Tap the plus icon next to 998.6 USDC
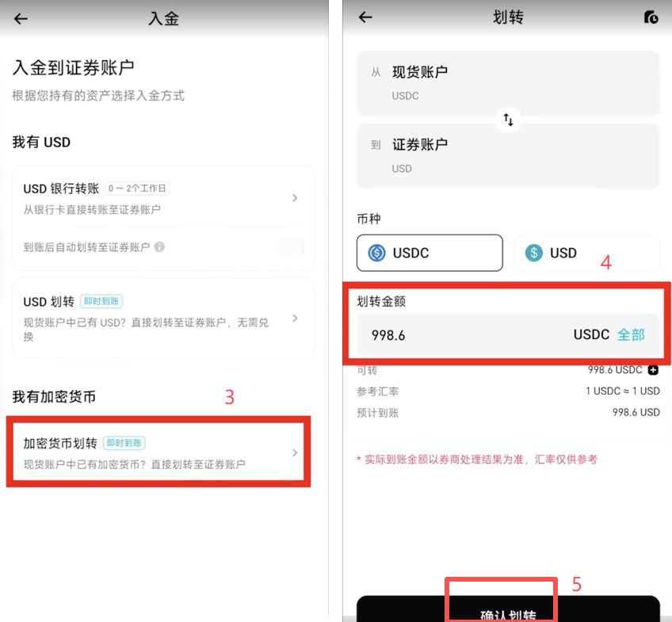 [653, 370]
